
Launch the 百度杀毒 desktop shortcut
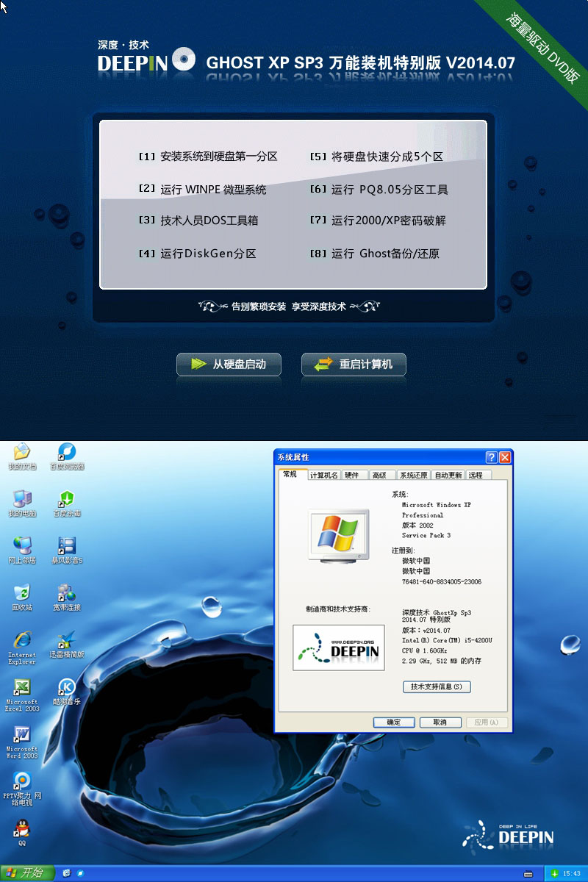67,503
